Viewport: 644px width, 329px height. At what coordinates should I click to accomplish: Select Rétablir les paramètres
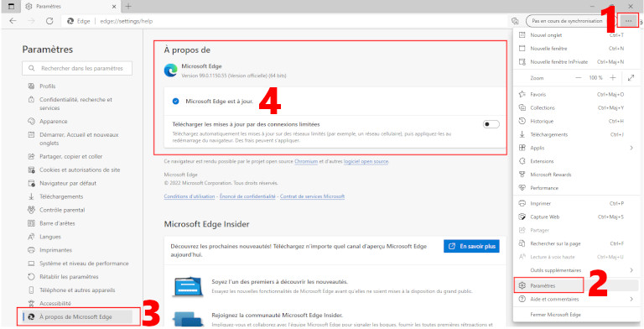click(x=69, y=277)
